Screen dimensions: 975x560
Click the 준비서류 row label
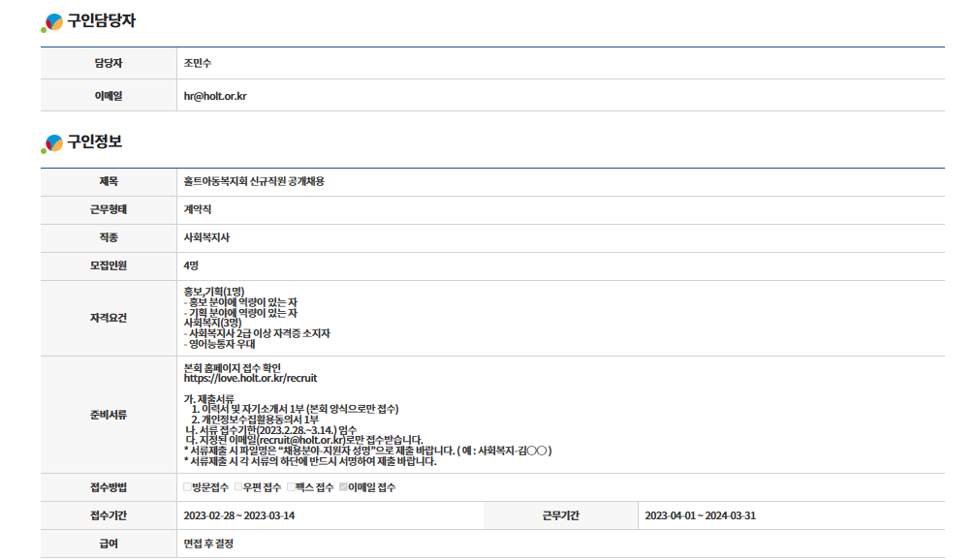point(109,415)
